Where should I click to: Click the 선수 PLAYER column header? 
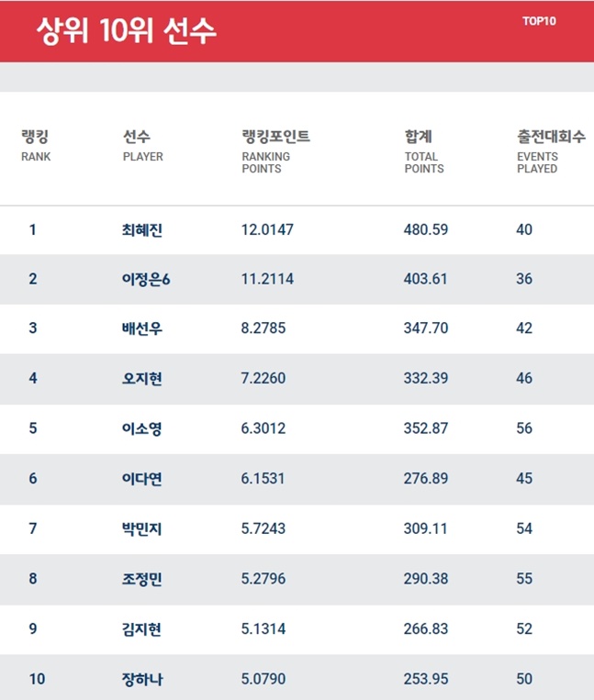click(x=142, y=146)
